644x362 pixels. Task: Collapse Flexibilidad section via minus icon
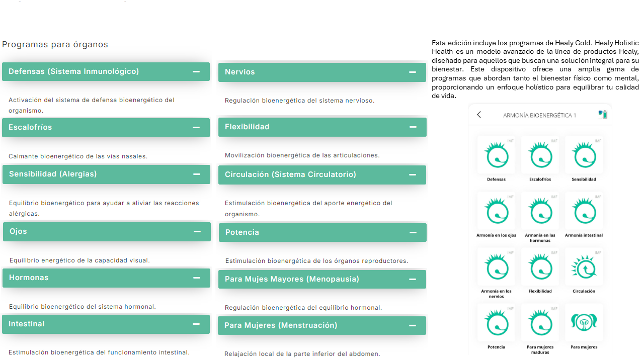coord(413,127)
